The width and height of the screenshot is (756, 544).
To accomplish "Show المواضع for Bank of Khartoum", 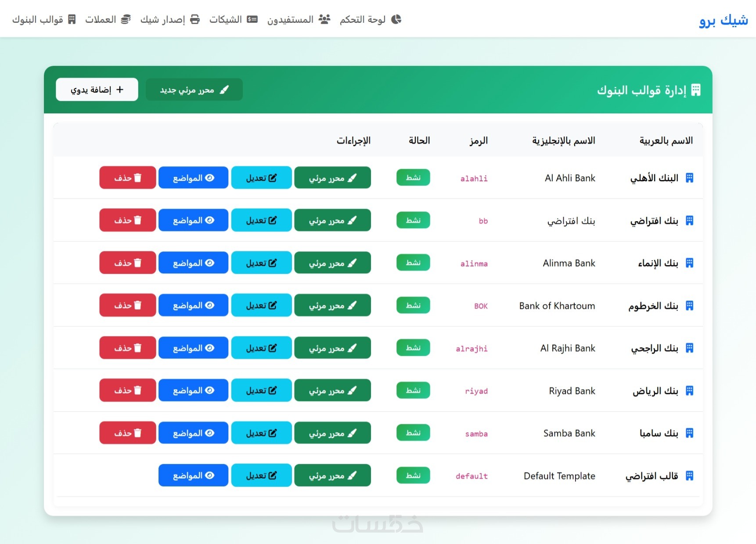I will (193, 305).
